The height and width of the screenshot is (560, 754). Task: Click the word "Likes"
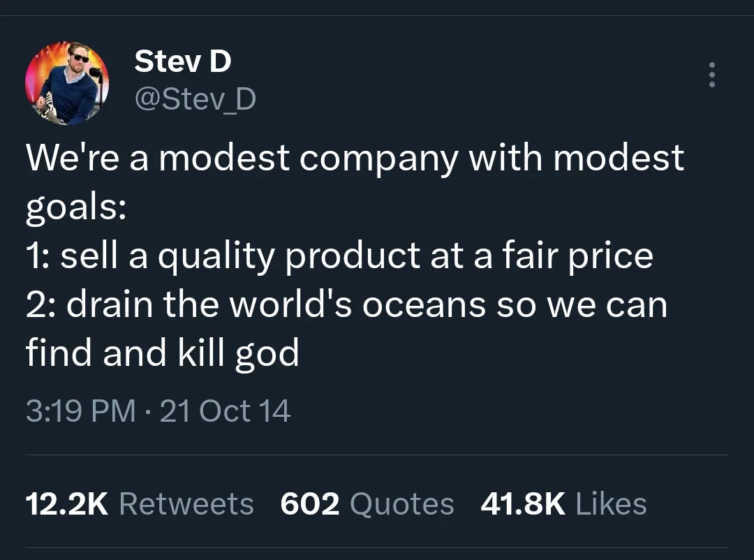(x=612, y=504)
